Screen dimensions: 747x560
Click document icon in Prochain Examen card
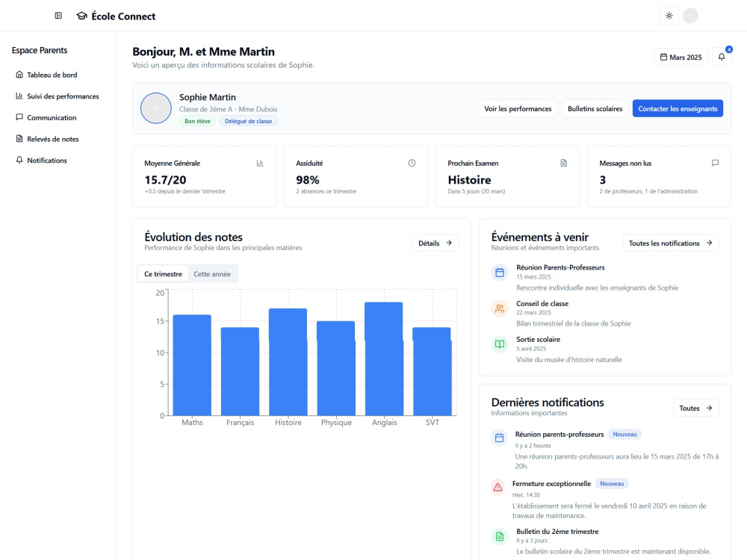pos(563,163)
